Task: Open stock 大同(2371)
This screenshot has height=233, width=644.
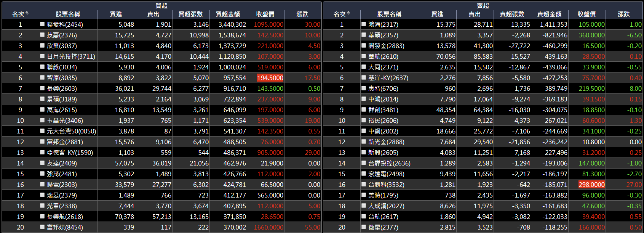Action: (x=383, y=67)
